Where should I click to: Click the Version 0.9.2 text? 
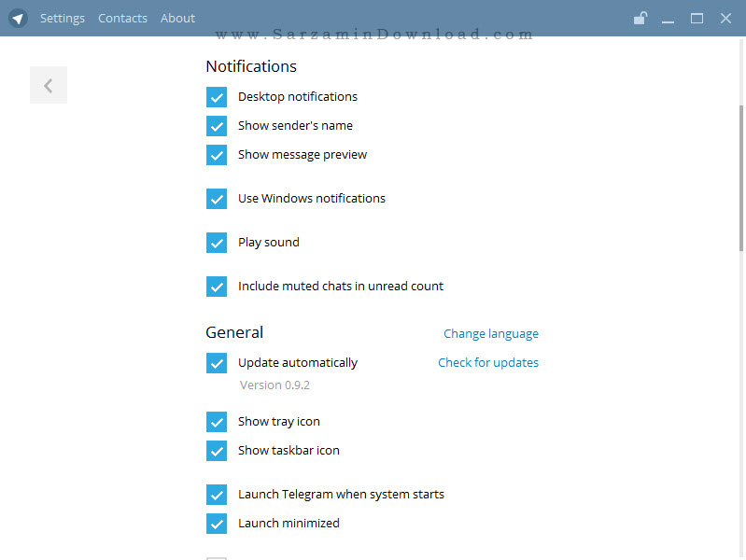tap(274, 385)
